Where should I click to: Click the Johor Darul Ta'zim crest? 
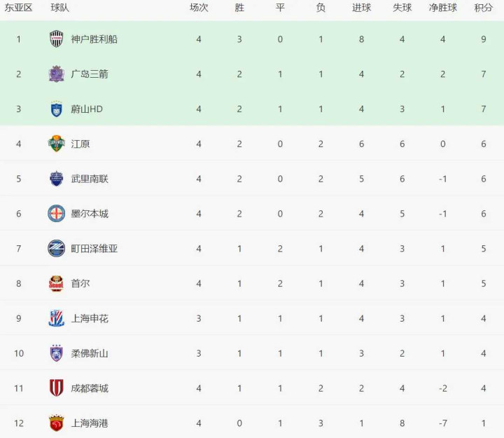57,353
